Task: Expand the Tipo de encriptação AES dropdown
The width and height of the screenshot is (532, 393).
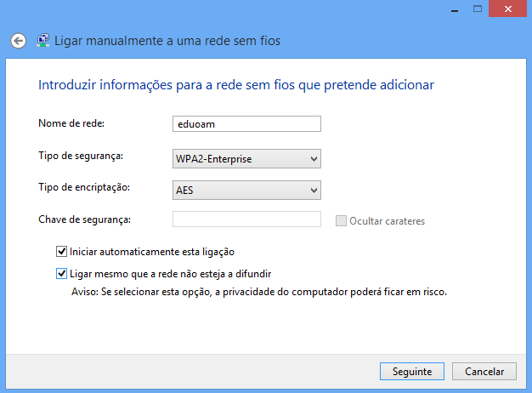Action: [x=246, y=191]
